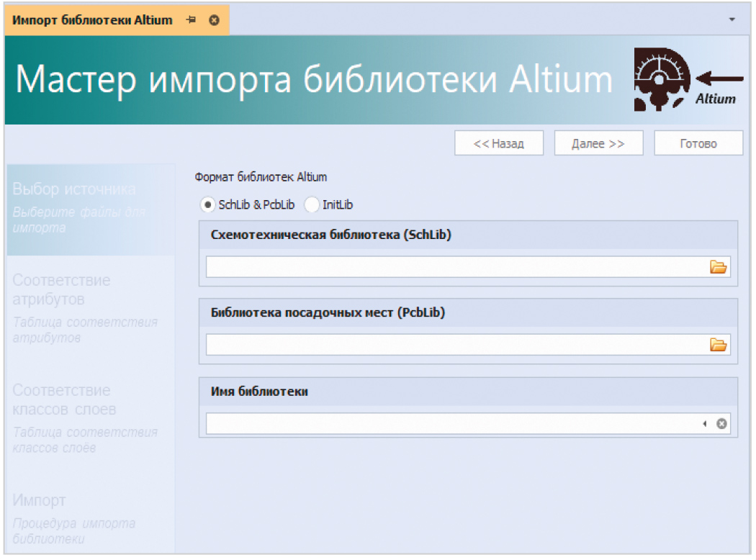Click the << Назад button
Screen dimensions: 756x560
coord(498,143)
